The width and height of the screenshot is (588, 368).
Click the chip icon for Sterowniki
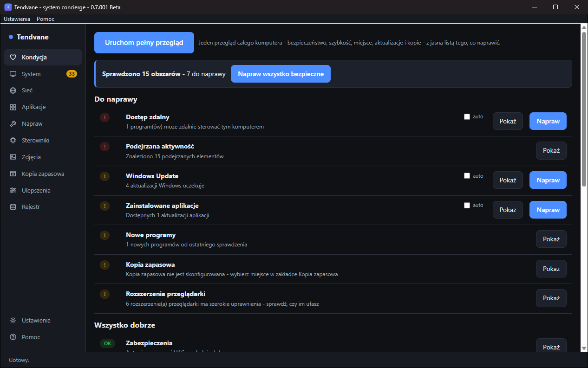(13, 140)
